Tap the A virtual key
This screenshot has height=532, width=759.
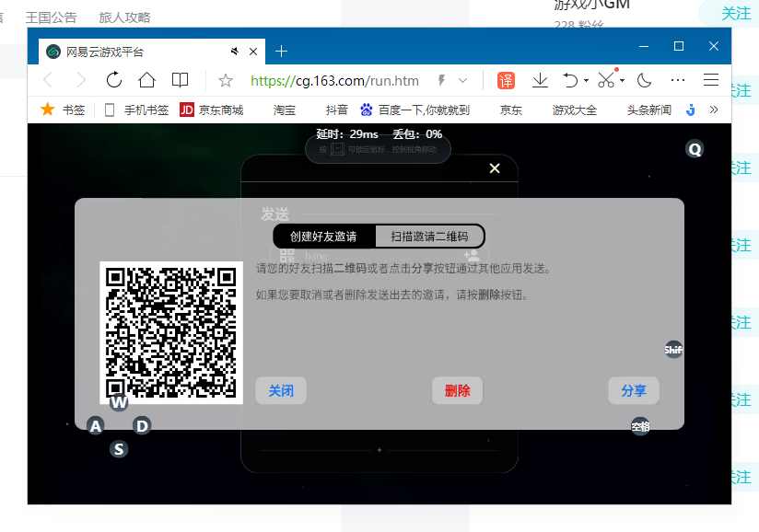[x=96, y=425]
